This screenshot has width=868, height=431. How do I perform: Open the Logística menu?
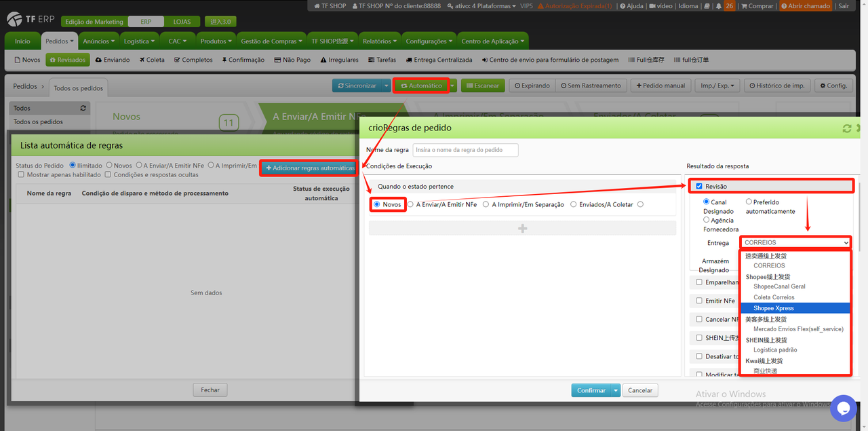(140, 41)
